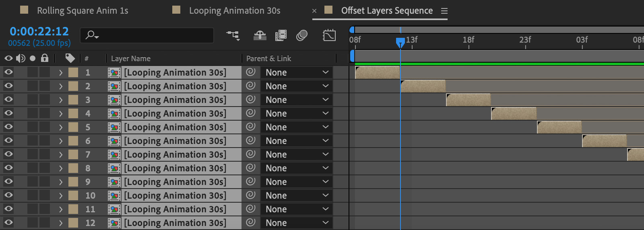The width and height of the screenshot is (644, 230).
Task: Switch to Looping Animation 30s tab
Action: click(x=235, y=10)
